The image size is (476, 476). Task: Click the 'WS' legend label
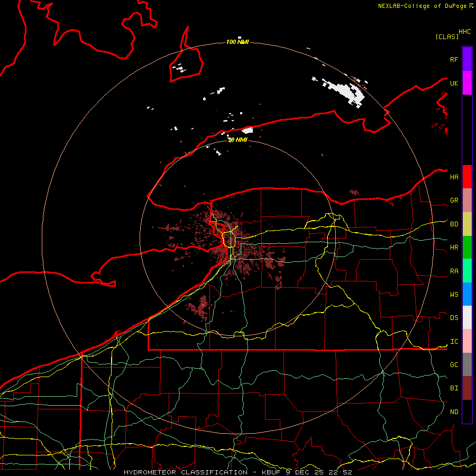point(454,295)
